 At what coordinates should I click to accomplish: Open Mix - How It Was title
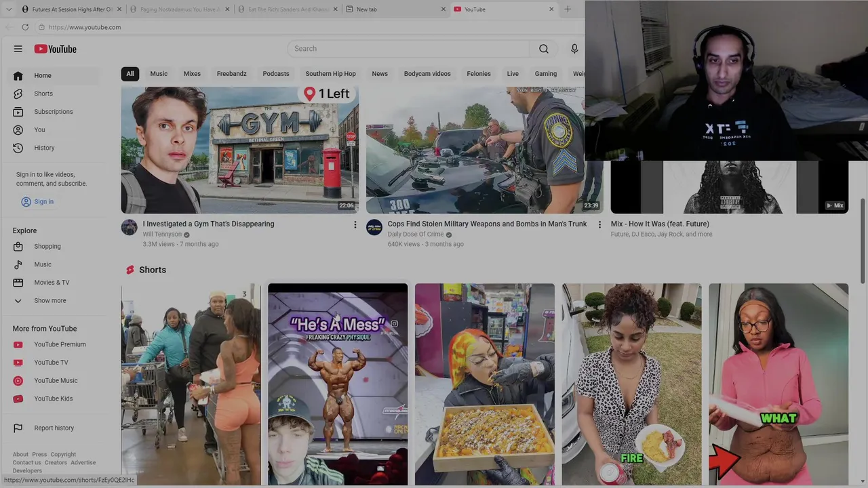coord(660,224)
